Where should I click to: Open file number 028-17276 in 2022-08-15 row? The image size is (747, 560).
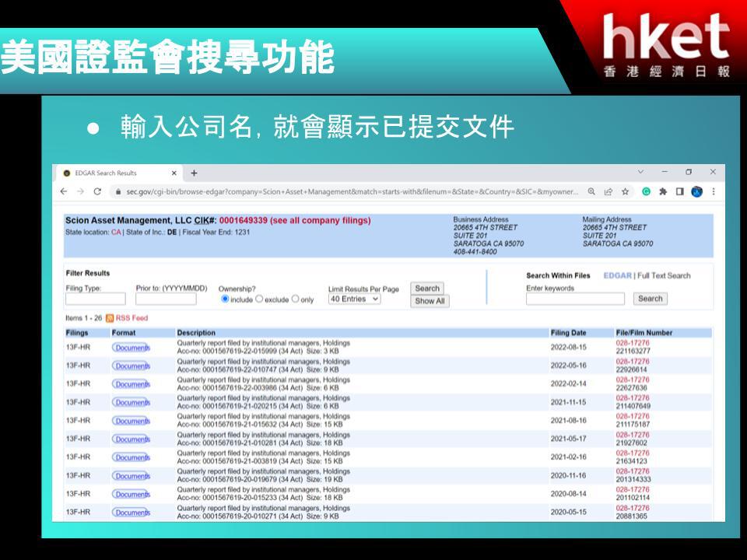633,343
